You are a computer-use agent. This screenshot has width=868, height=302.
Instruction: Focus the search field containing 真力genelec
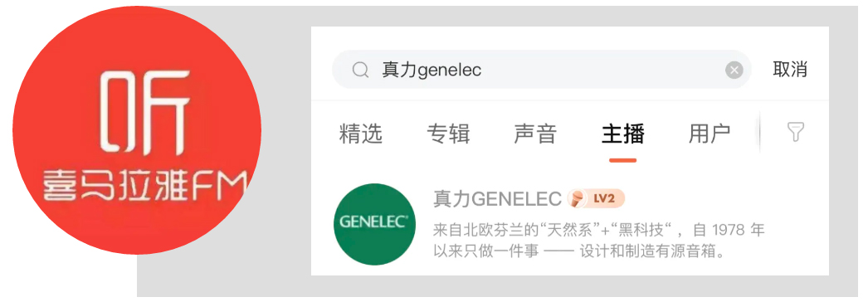coord(541,70)
